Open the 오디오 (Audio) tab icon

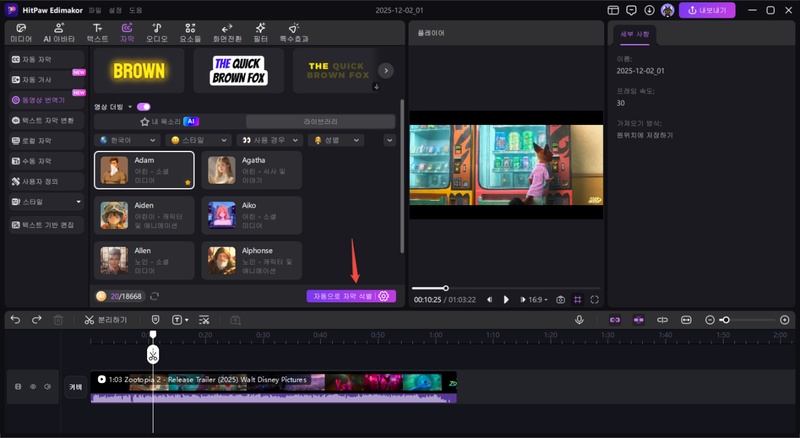(157, 32)
